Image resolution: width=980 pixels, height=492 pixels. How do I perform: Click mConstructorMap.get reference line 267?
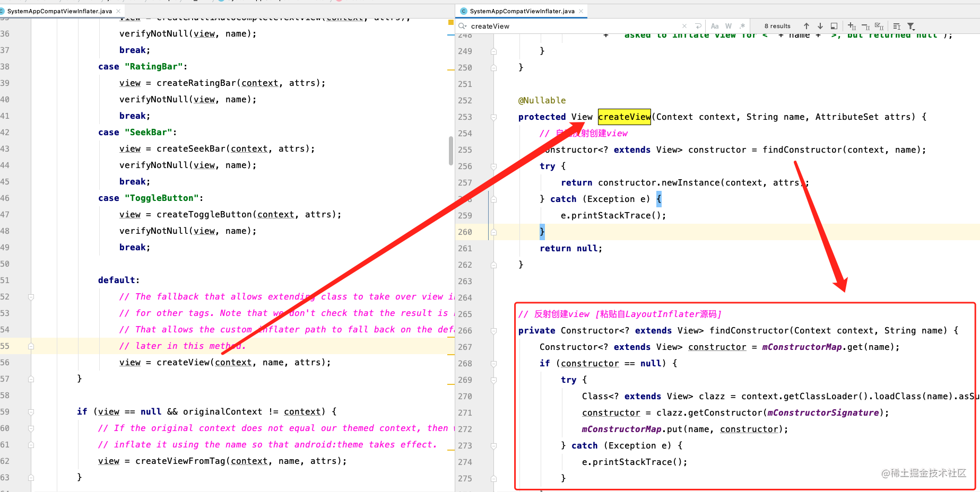(812, 347)
